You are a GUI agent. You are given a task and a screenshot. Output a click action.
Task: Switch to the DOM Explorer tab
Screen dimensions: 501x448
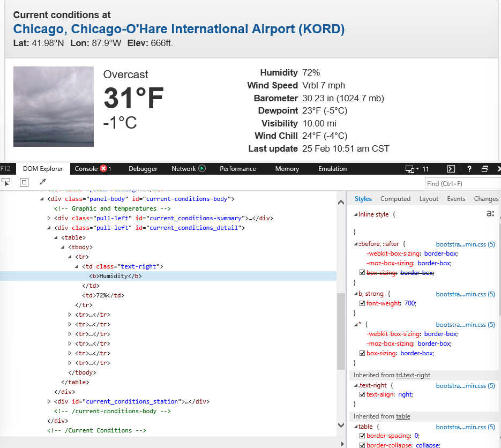coord(43,168)
